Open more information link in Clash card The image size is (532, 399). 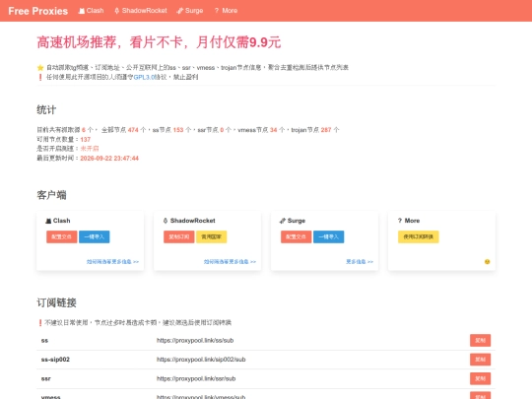click(x=112, y=262)
